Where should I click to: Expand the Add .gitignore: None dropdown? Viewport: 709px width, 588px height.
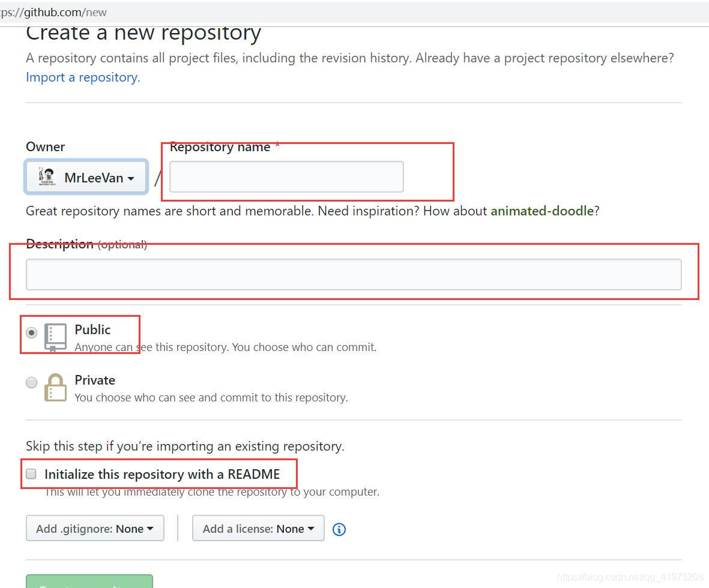click(x=95, y=529)
